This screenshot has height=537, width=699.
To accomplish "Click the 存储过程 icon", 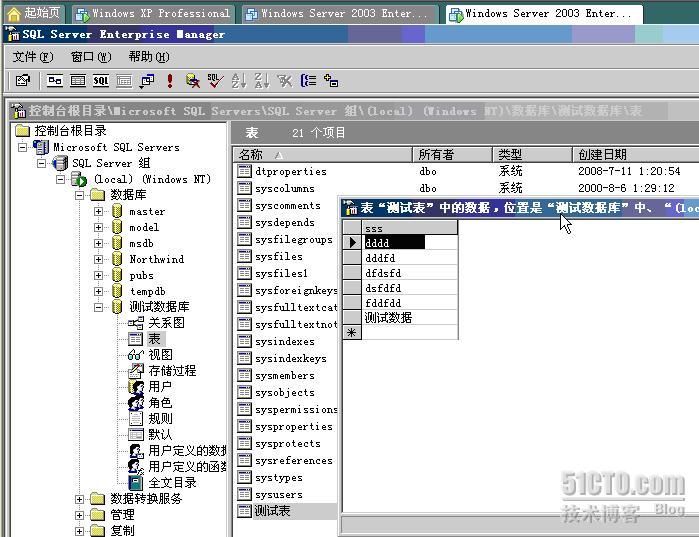I will tap(136, 370).
